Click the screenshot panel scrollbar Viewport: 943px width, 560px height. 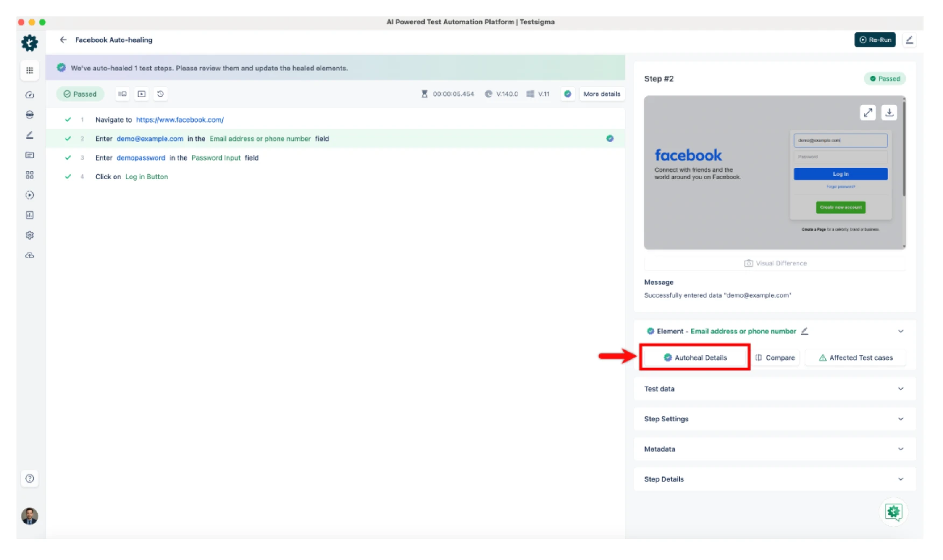pos(904,149)
